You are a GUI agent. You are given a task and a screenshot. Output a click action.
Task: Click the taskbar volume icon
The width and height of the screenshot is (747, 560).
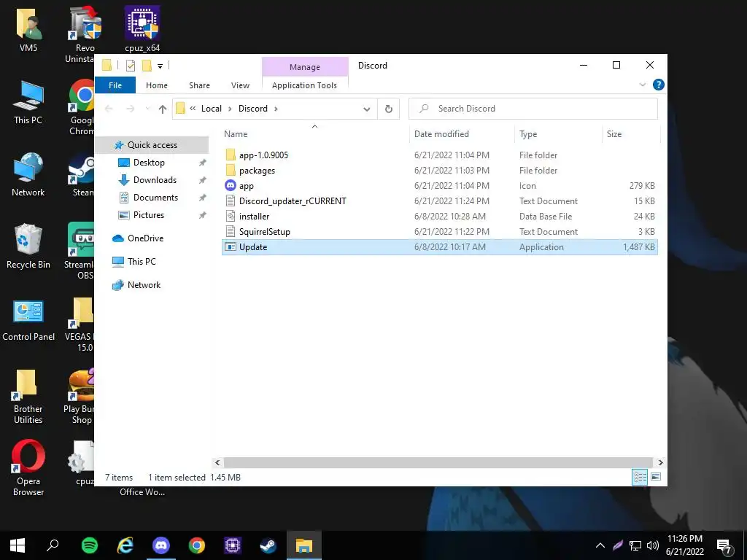click(653, 545)
